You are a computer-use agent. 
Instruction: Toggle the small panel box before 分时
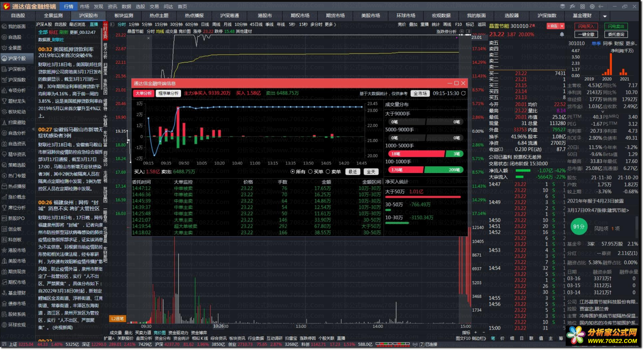click(x=112, y=24)
